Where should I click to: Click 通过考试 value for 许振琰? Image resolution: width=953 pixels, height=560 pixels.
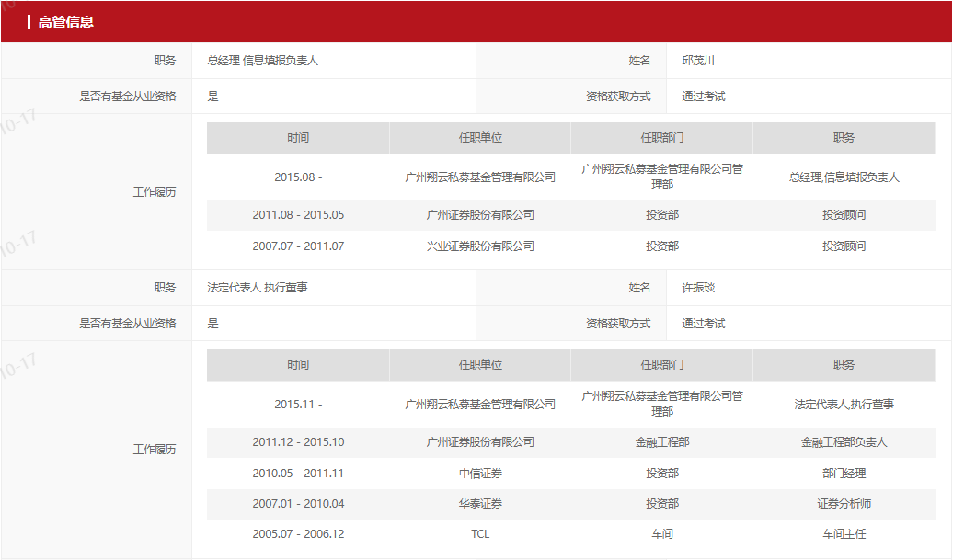point(703,323)
